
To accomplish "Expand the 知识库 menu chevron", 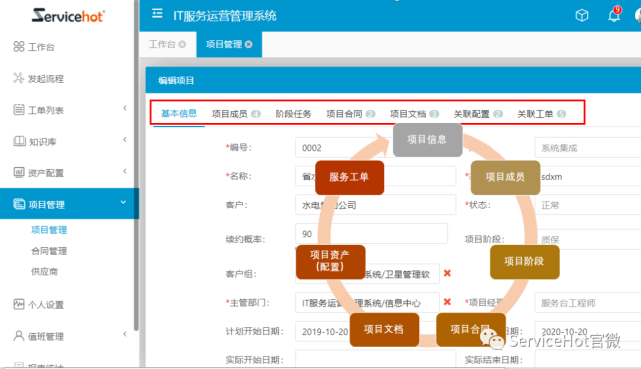I will (x=125, y=140).
